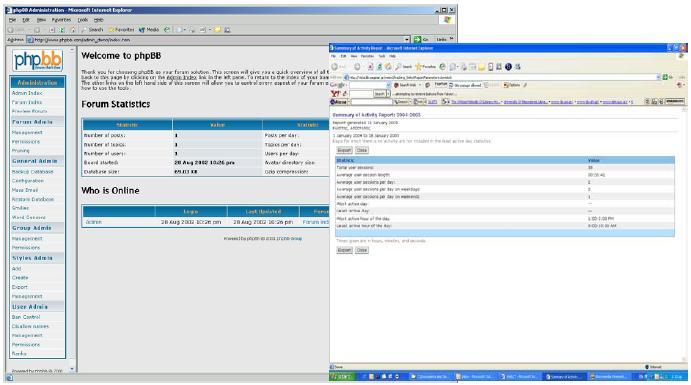This screenshot has height=385, width=691.
Task: Open Search in phpBB Administration toolbar
Action: [x=92, y=30]
